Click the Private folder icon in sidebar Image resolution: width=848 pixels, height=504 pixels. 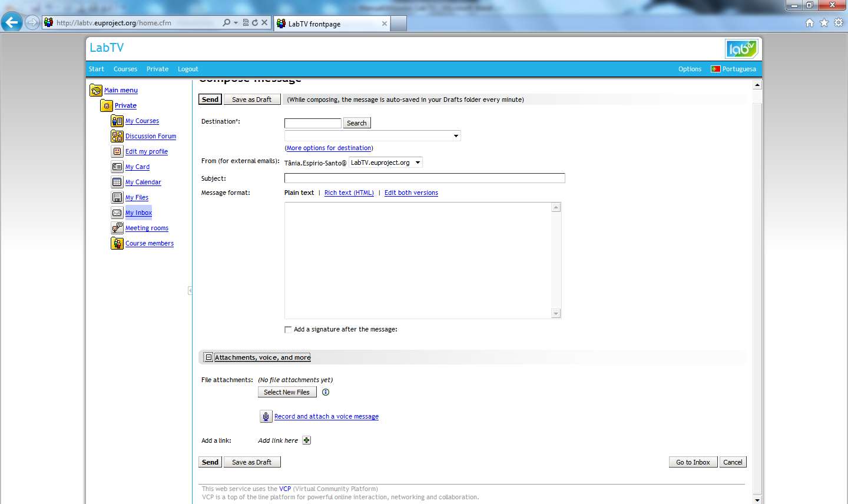tap(107, 106)
